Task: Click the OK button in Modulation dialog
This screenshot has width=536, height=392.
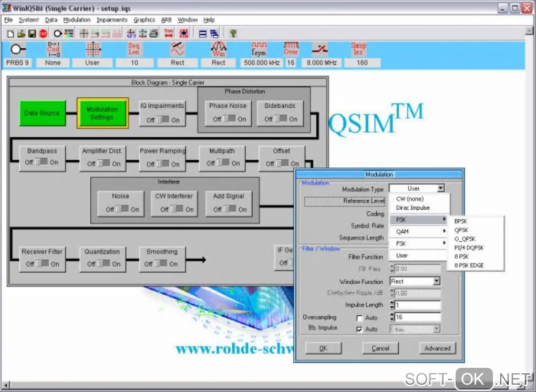Action: pos(323,348)
